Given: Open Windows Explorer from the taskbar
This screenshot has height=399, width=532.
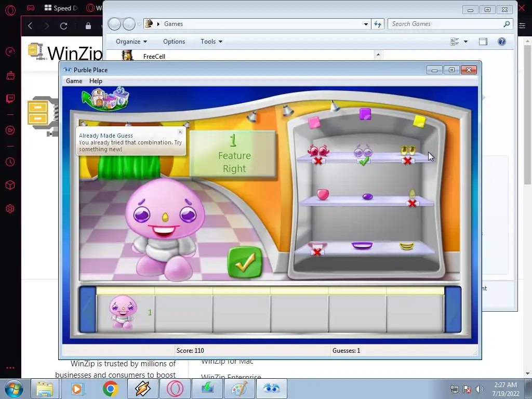Looking at the screenshot, I should pos(45,389).
